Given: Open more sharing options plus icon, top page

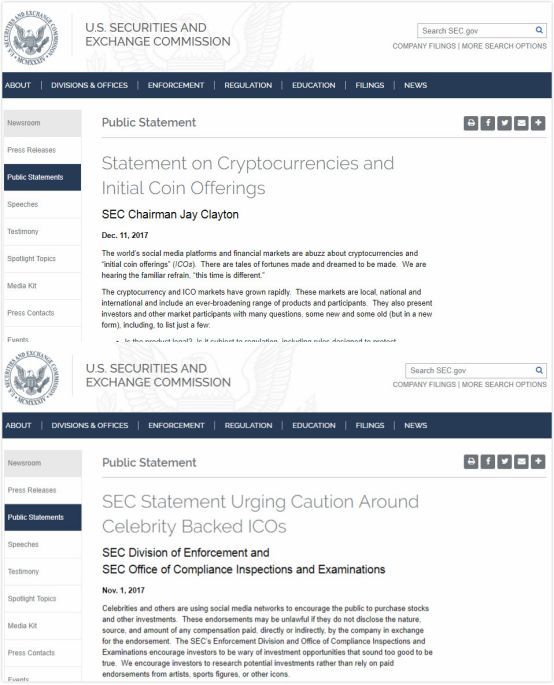Looking at the screenshot, I should pyautogui.click(x=538, y=123).
